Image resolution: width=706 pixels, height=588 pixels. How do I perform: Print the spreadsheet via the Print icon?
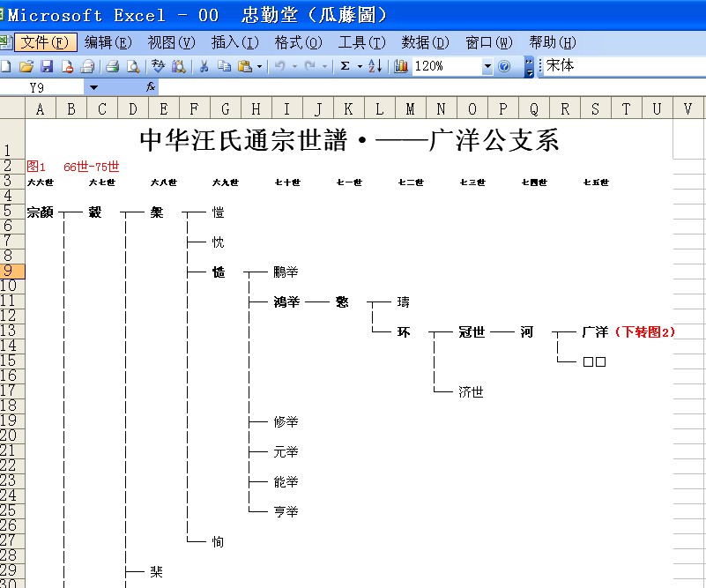pyautogui.click(x=113, y=65)
